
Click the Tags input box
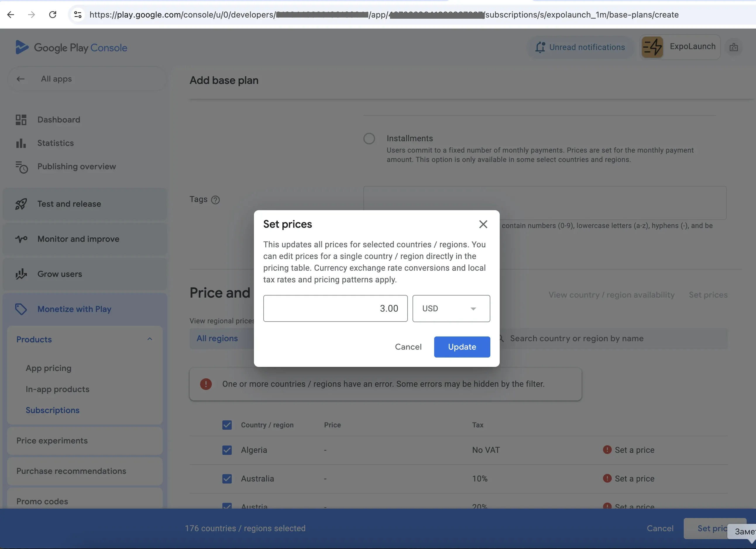pyautogui.click(x=545, y=203)
